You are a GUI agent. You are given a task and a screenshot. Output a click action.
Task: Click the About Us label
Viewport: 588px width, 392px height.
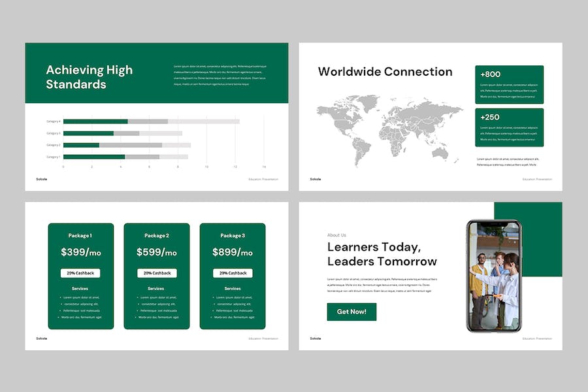pos(336,235)
